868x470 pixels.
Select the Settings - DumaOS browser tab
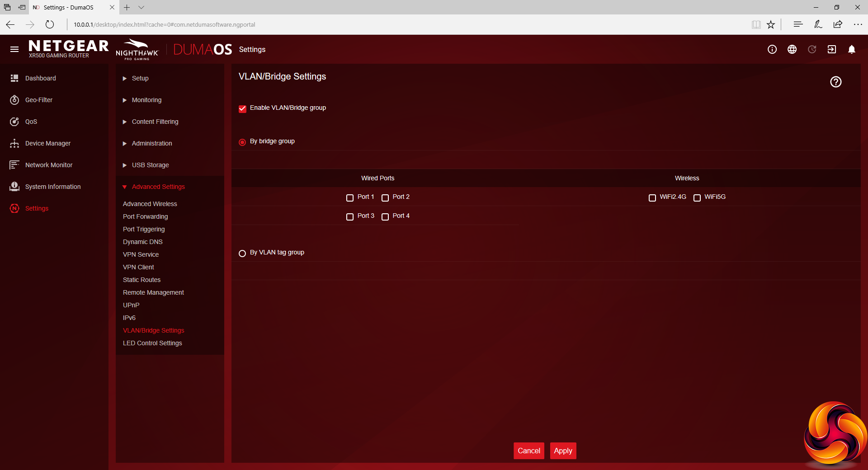69,7
